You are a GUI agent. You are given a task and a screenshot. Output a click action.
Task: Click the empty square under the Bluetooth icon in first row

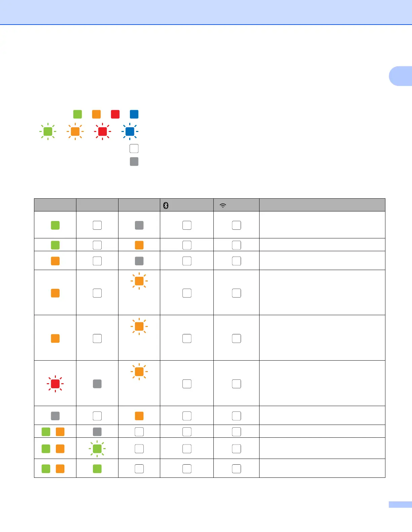point(187,225)
